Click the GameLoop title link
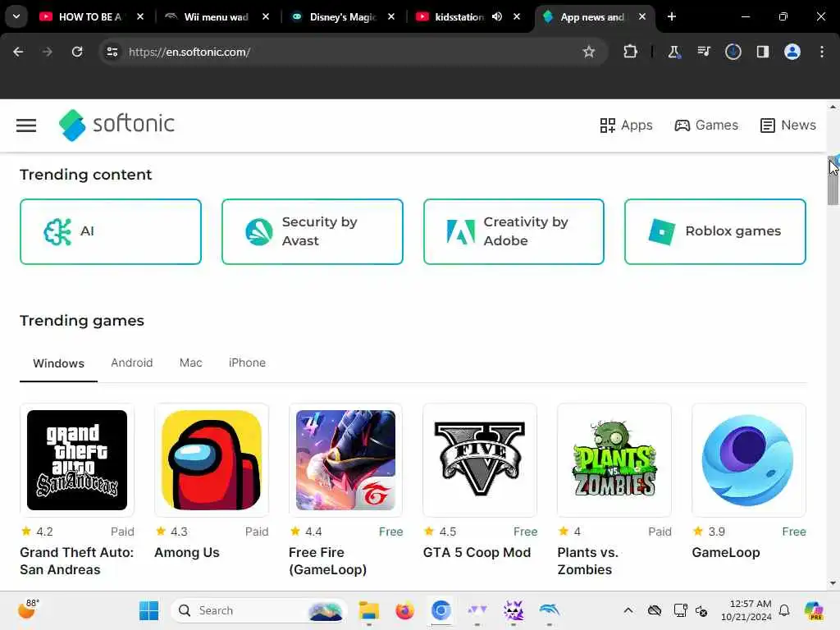Image resolution: width=840 pixels, height=630 pixels. 726,552
